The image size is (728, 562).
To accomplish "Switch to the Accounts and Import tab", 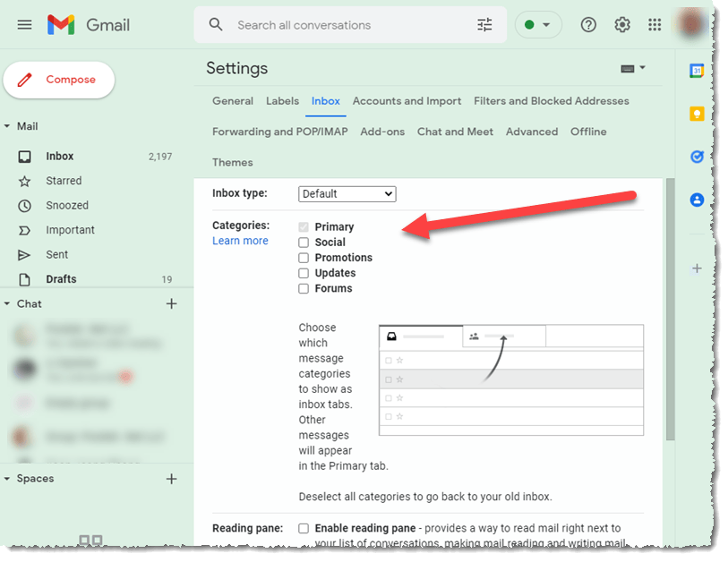I will click(x=407, y=101).
